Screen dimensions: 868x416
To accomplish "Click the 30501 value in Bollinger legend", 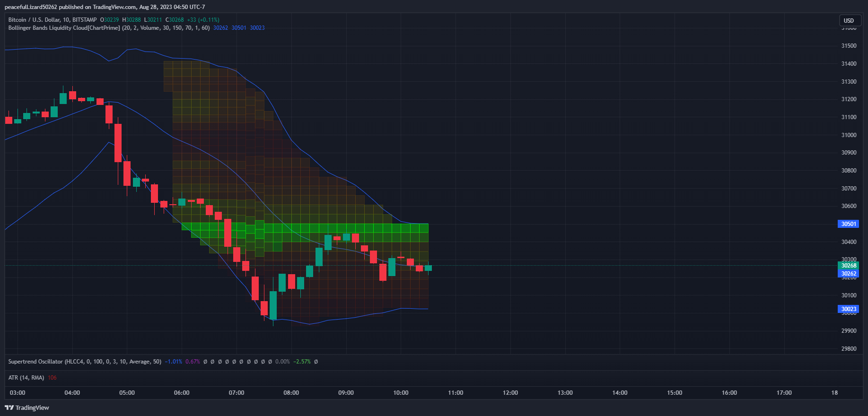I will 239,28.
